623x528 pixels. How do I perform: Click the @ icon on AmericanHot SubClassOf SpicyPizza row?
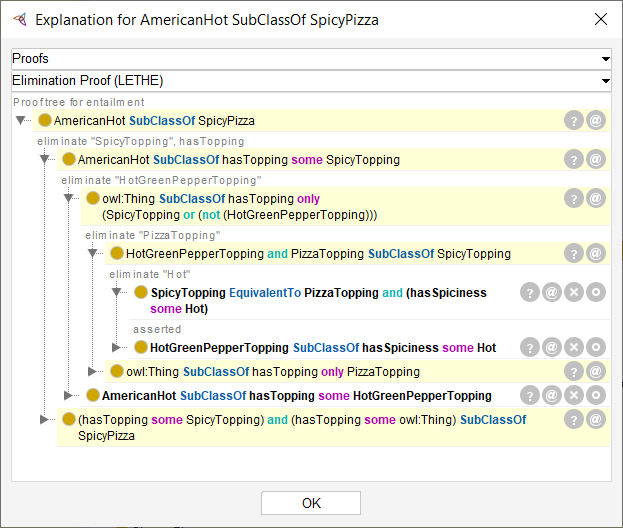596,120
